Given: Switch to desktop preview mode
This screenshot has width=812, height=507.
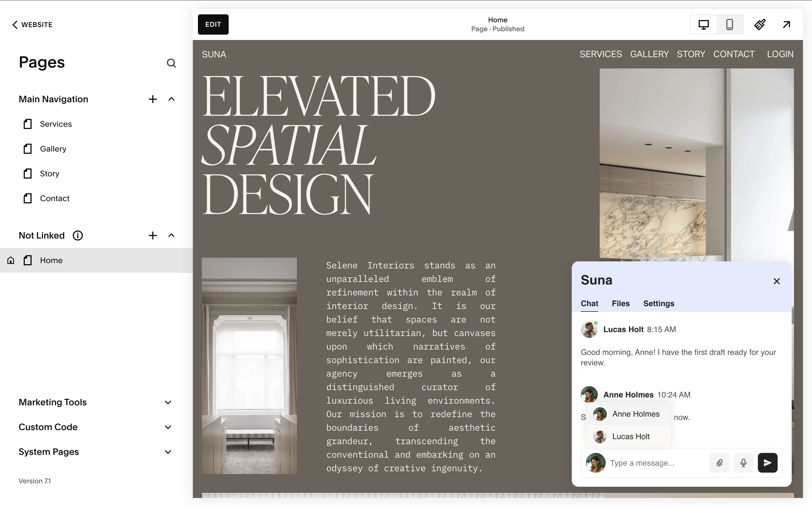Looking at the screenshot, I should coord(703,25).
